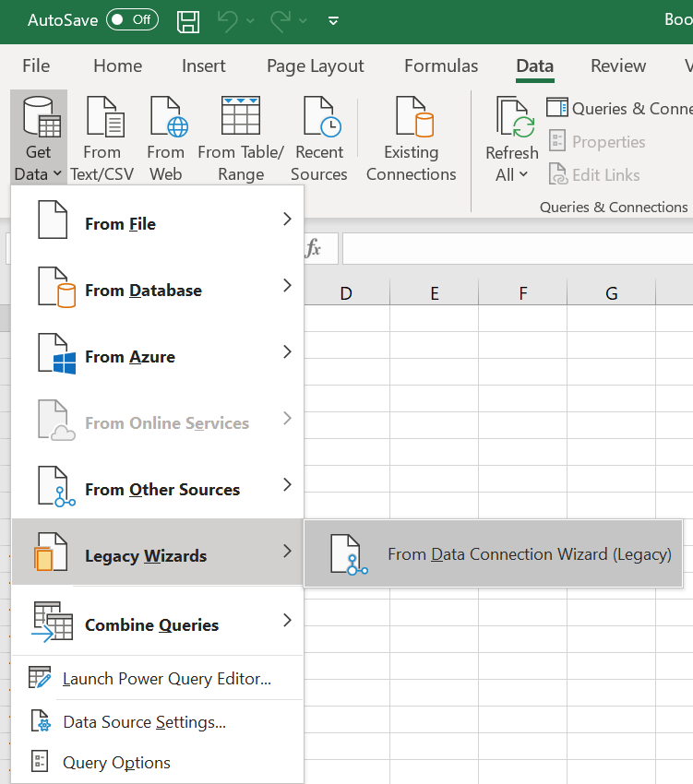Viewport: 693px width, 784px height.
Task: Click the Redo arrow icon
Action: point(281,21)
